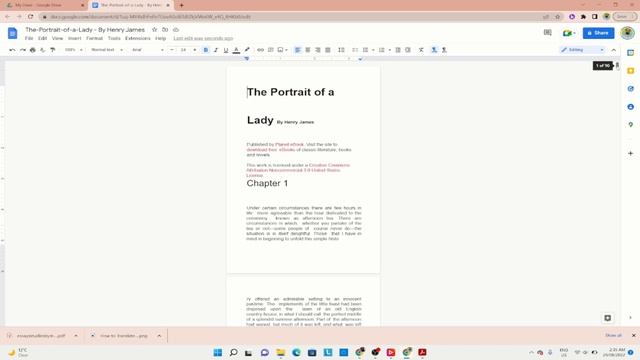Toggle italic formatting
640x360 pixels.
[x=216, y=50]
